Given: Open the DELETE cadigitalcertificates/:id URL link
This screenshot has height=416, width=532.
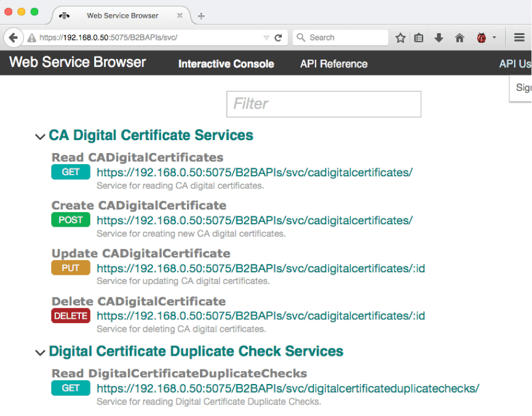Looking at the screenshot, I should click(261, 316).
